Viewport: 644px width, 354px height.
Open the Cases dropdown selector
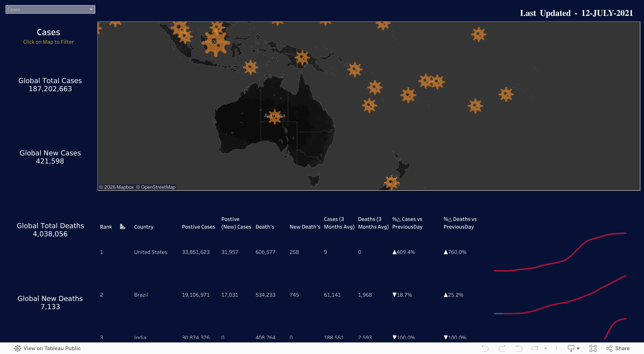coord(50,9)
